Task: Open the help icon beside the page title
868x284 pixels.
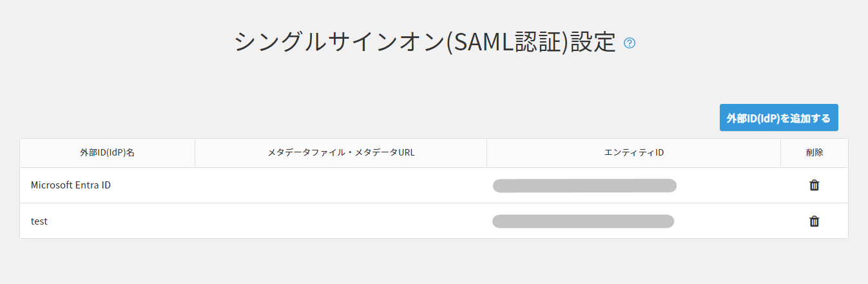Action: (x=630, y=43)
